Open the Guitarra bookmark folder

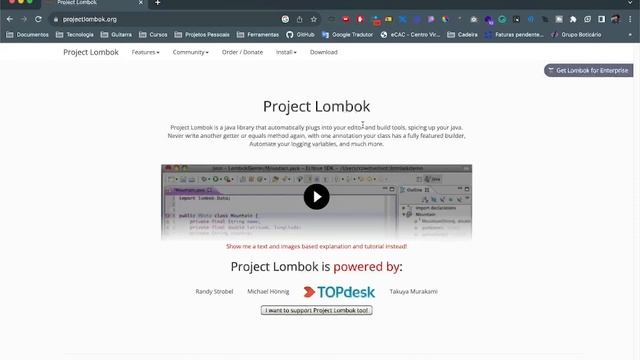point(116,35)
